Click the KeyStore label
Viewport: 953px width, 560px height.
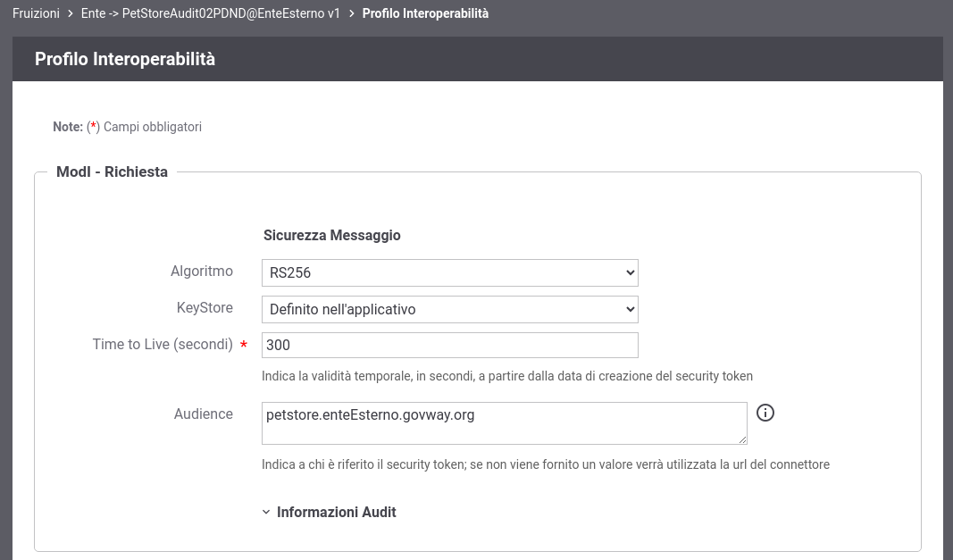click(x=205, y=307)
